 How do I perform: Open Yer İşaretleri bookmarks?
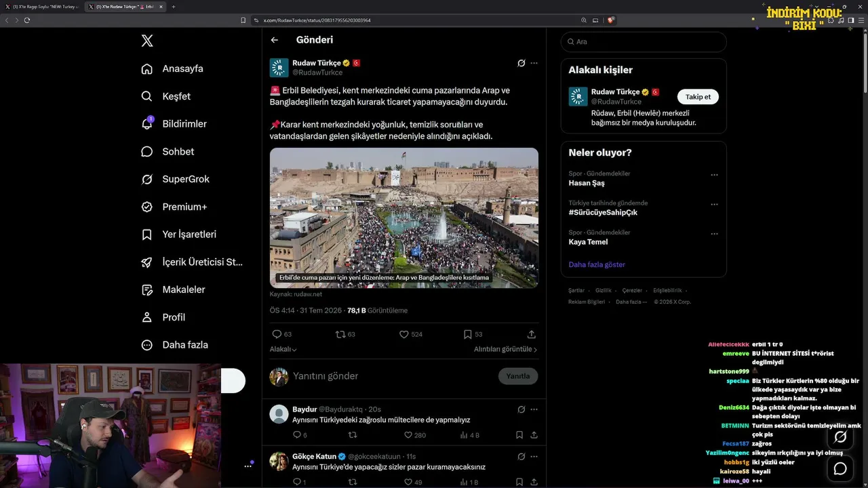point(178,235)
